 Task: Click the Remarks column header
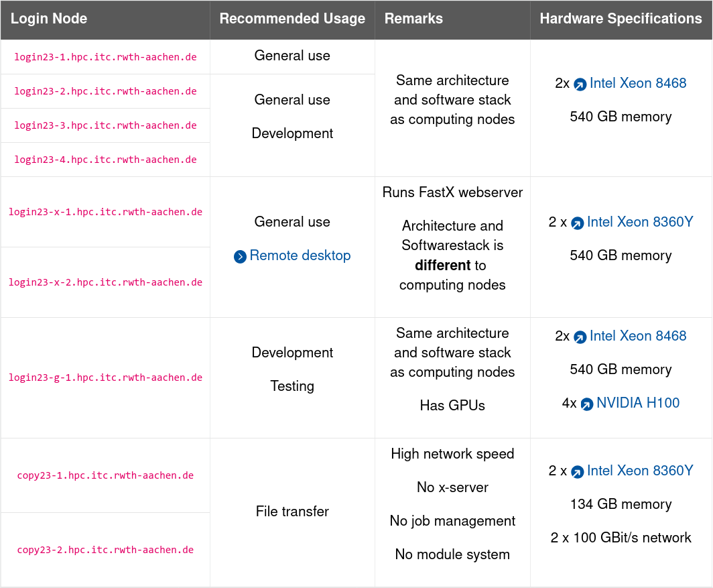413,19
